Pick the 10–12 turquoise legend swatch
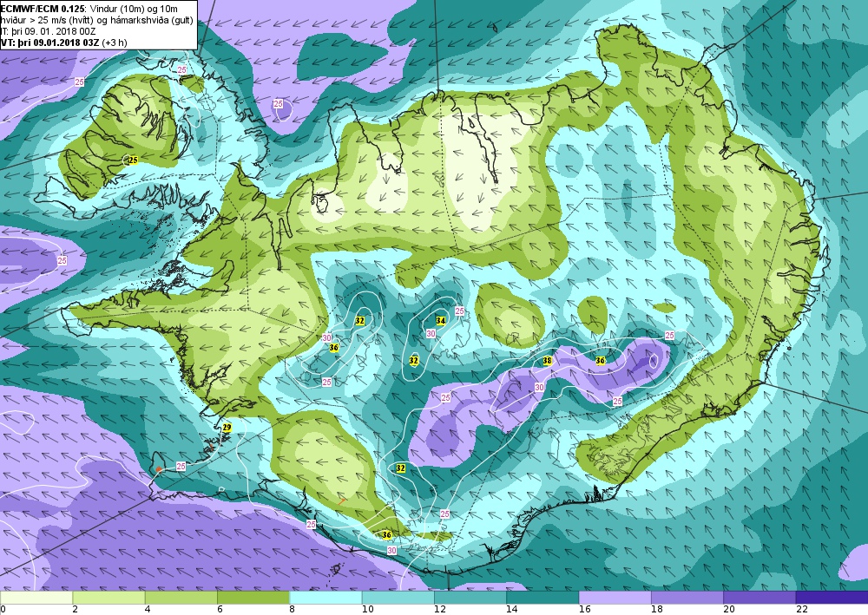This screenshot has height=615, width=868. 398,598
